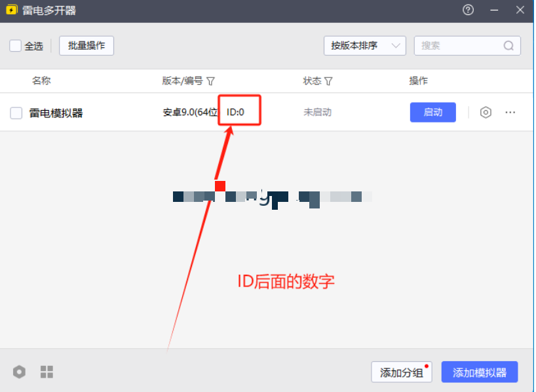Select the 雷电模拟器 name text
The height and width of the screenshot is (392, 536).
(x=56, y=113)
